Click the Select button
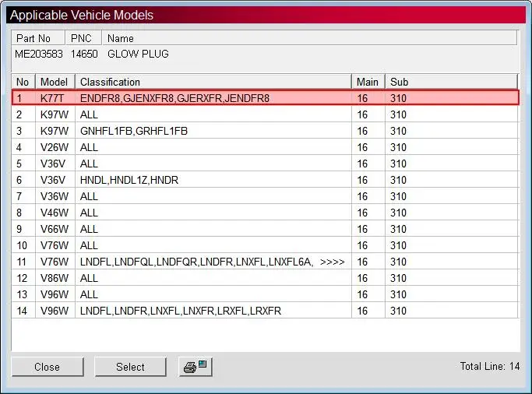 [x=130, y=367]
